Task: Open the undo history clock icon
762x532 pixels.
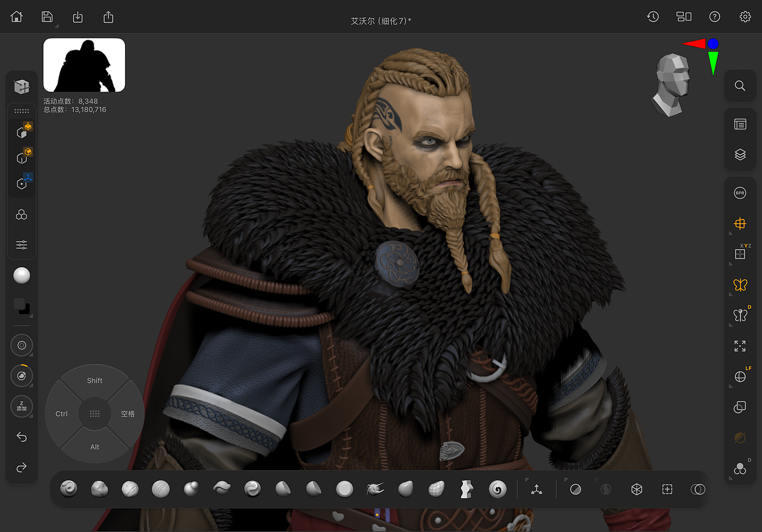Action: 653,17
